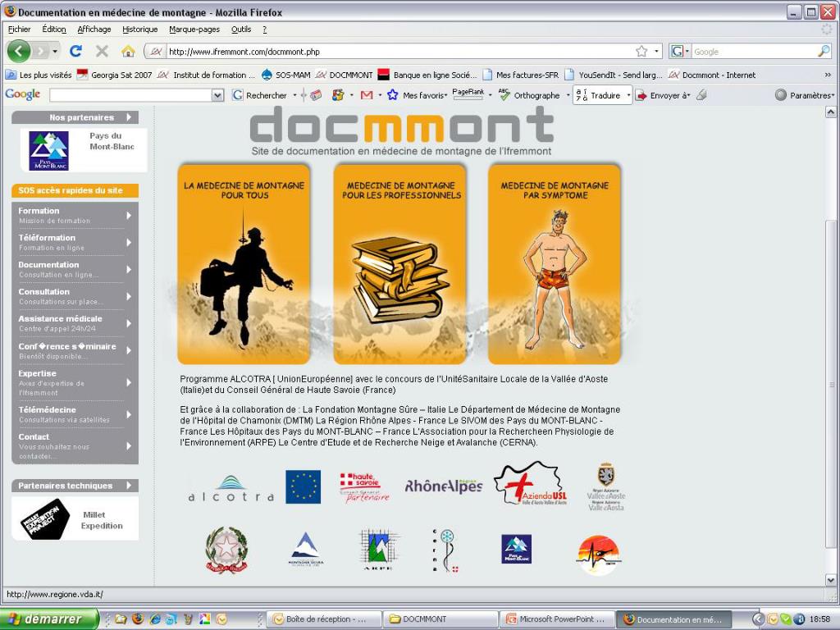Open the Documentation sidebar link

pyautogui.click(x=75, y=269)
